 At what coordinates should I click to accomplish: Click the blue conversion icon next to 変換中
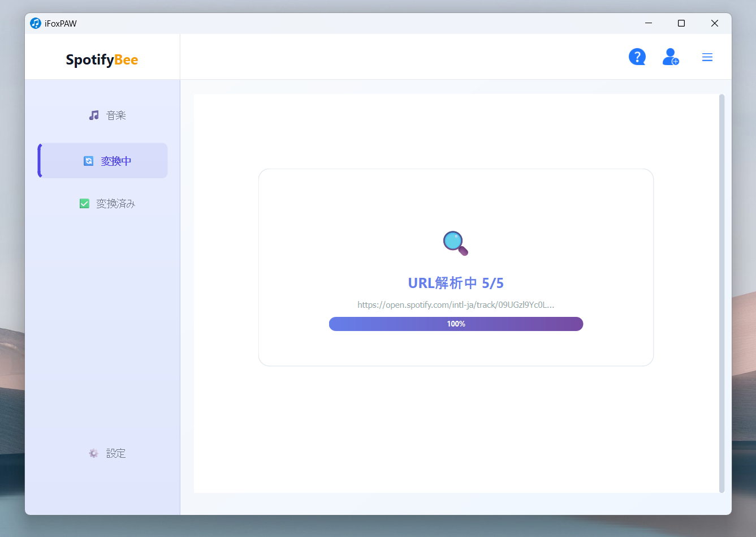pos(88,161)
